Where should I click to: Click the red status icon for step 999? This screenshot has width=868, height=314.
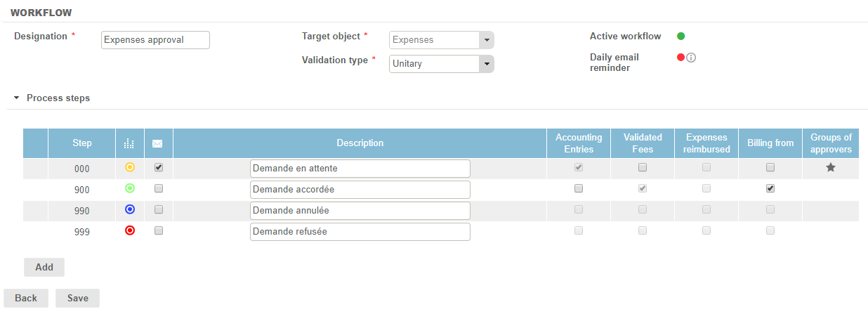click(x=129, y=230)
